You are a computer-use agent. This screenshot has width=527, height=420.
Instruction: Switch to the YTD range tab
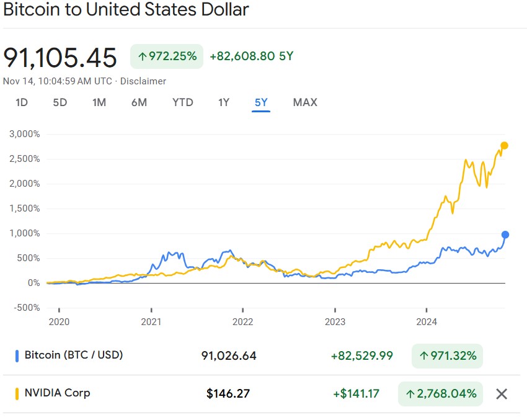pos(183,102)
